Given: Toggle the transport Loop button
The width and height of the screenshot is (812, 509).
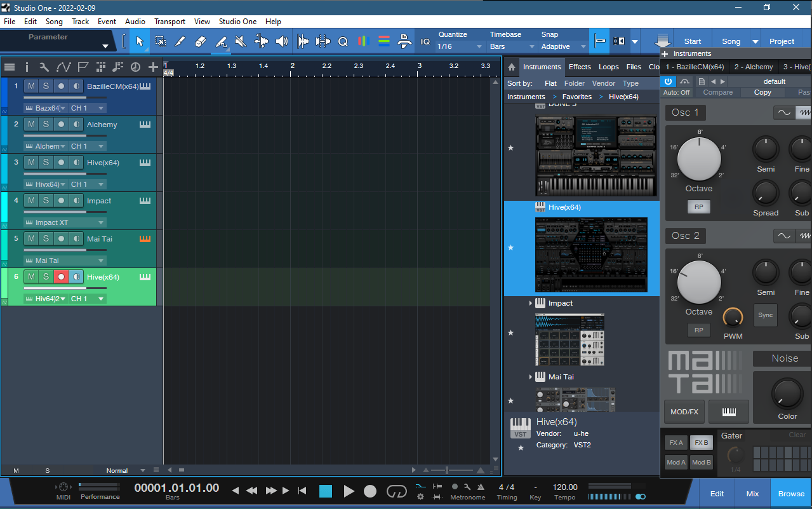Looking at the screenshot, I should point(396,491).
